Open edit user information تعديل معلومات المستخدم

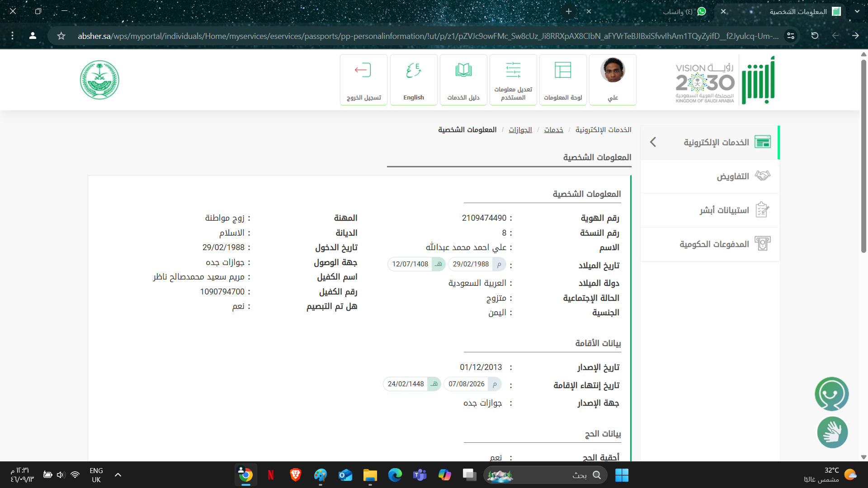click(513, 80)
